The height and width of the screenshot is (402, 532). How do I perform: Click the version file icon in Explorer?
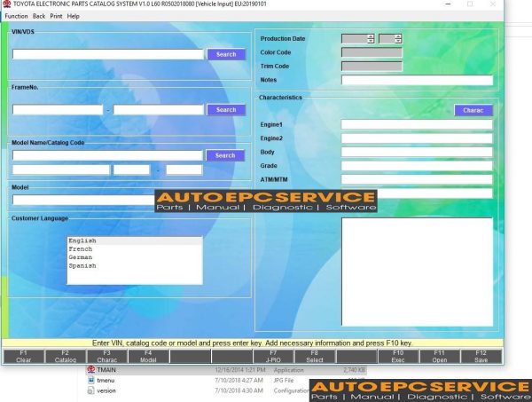(91, 390)
